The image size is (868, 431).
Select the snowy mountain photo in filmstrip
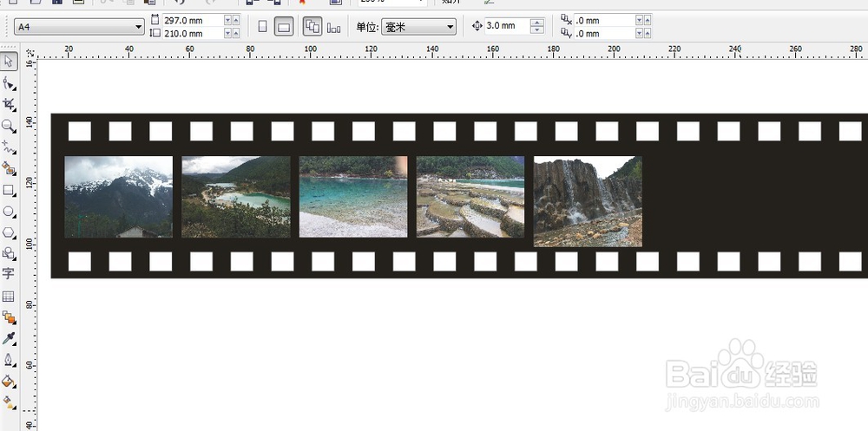[118, 196]
